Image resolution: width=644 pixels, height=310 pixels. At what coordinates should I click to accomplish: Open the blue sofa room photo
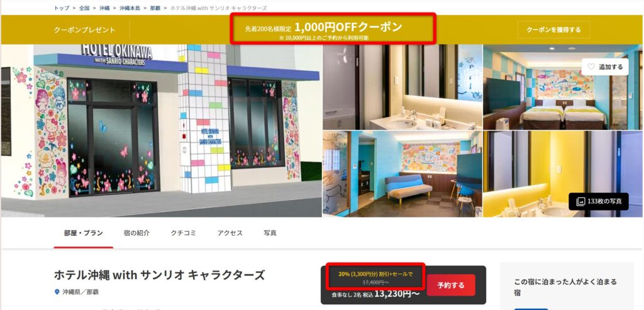click(x=402, y=174)
